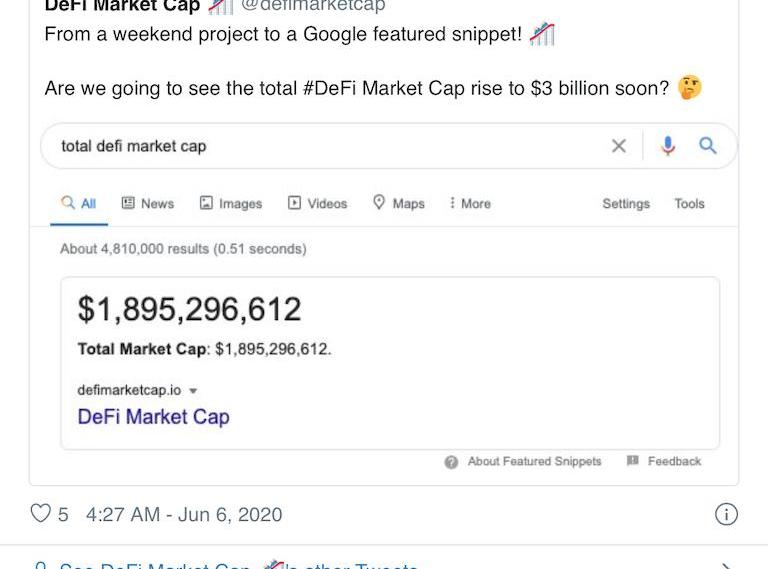
Task: Open the Maps tab
Action: [x=398, y=203]
